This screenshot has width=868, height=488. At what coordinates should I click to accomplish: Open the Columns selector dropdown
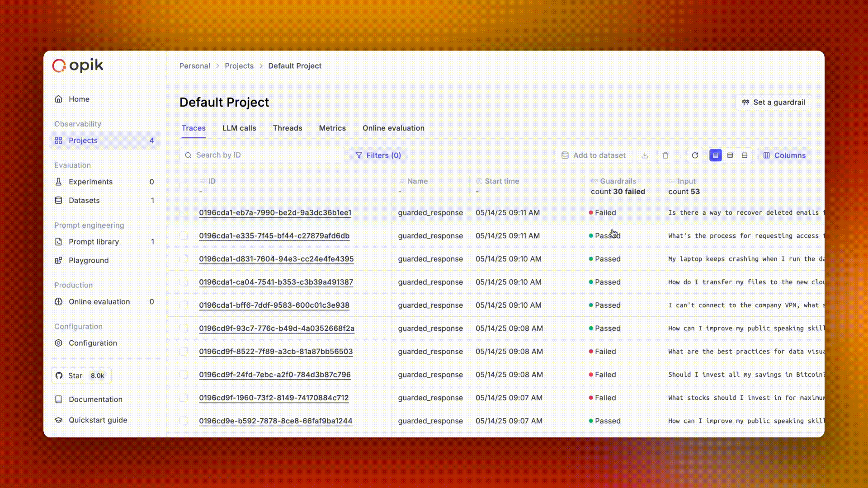(x=784, y=155)
